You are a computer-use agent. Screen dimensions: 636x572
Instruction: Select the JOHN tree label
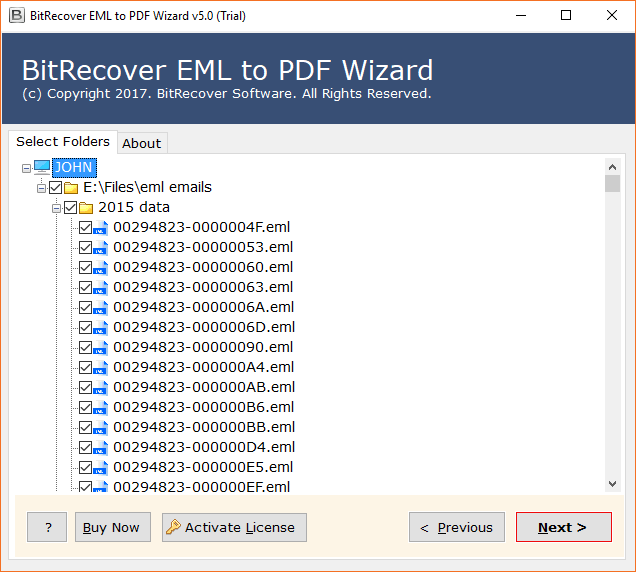pos(74,167)
